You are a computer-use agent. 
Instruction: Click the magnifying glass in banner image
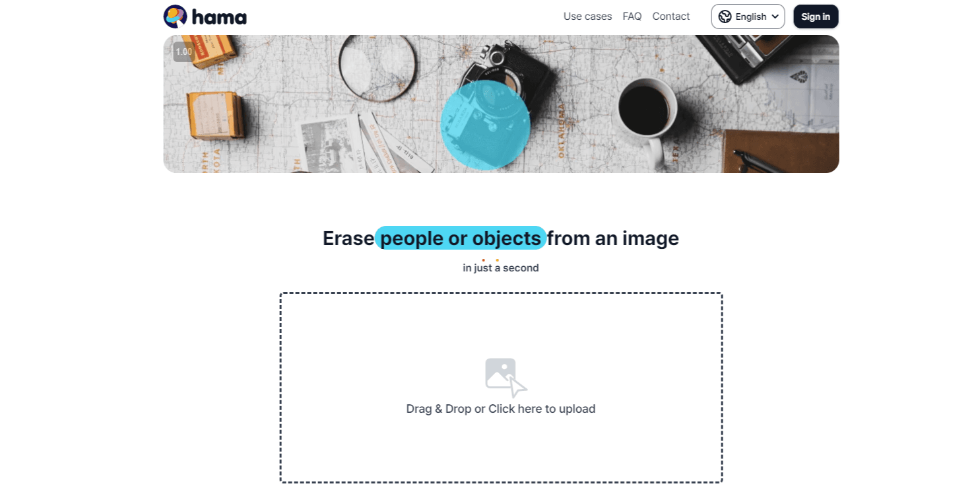coord(377,69)
